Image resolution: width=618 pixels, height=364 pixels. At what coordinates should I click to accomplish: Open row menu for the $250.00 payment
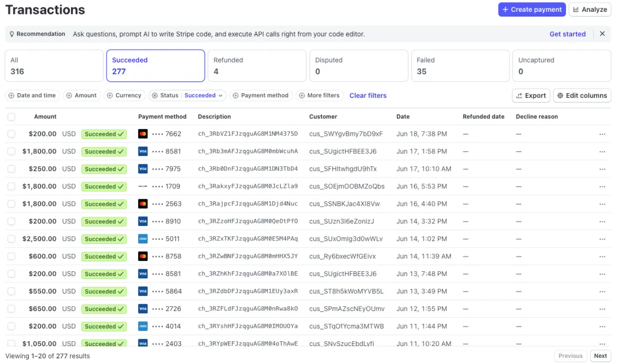pos(602,169)
